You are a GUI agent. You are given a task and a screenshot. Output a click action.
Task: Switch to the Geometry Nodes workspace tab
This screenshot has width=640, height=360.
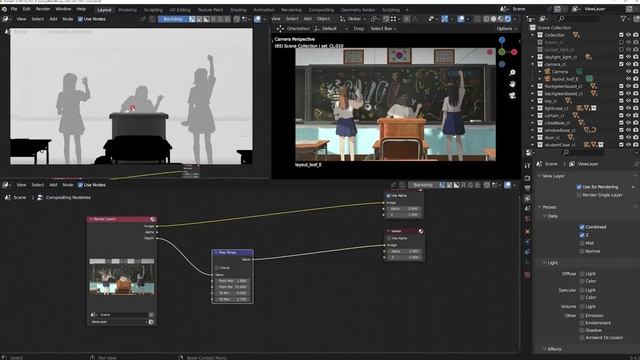(358, 10)
